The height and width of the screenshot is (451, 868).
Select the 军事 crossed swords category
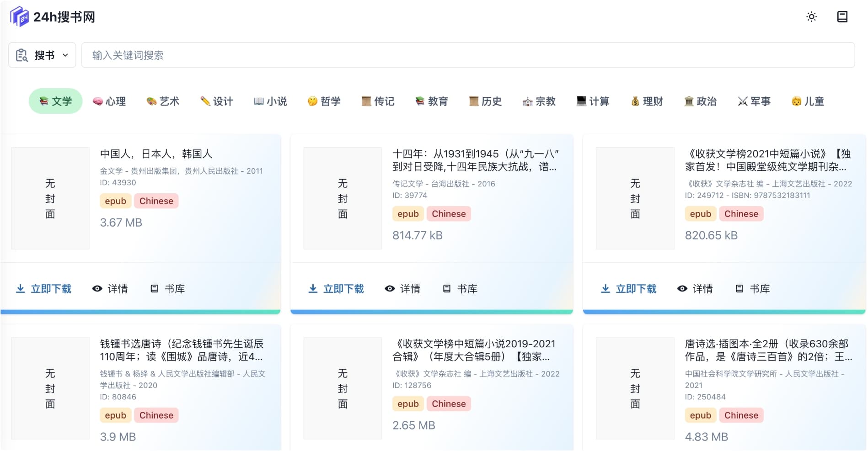click(754, 101)
